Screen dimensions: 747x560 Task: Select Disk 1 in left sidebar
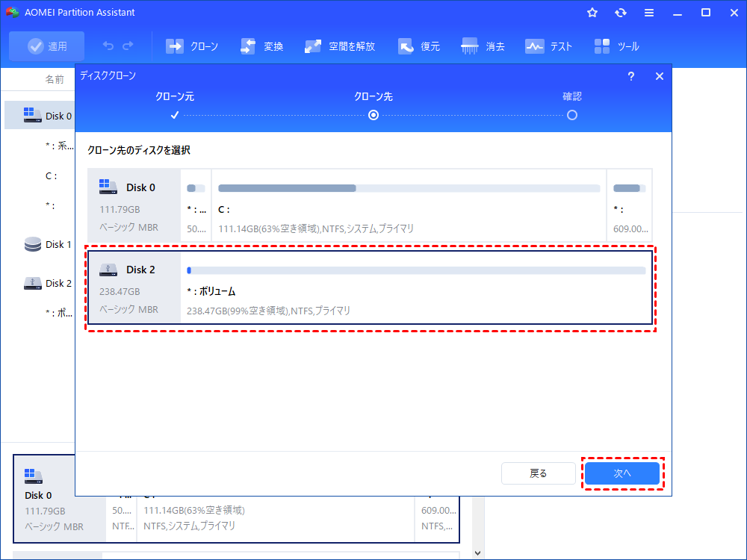click(x=58, y=244)
